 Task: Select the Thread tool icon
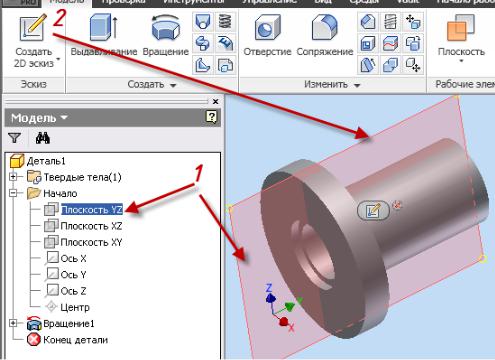(x=390, y=22)
